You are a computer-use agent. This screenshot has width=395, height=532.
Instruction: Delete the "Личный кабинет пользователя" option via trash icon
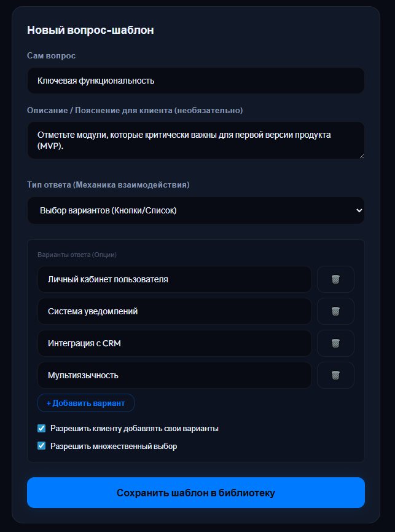click(x=335, y=279)
